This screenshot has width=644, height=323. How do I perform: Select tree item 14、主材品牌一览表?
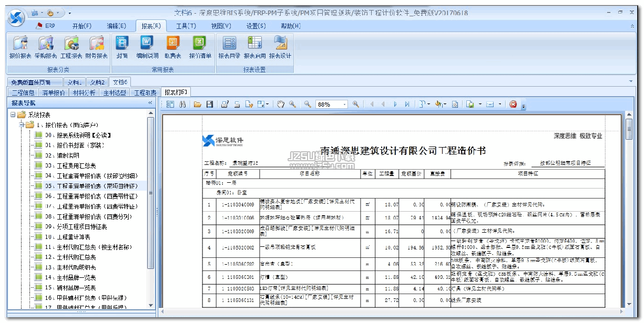coord(66,277)
